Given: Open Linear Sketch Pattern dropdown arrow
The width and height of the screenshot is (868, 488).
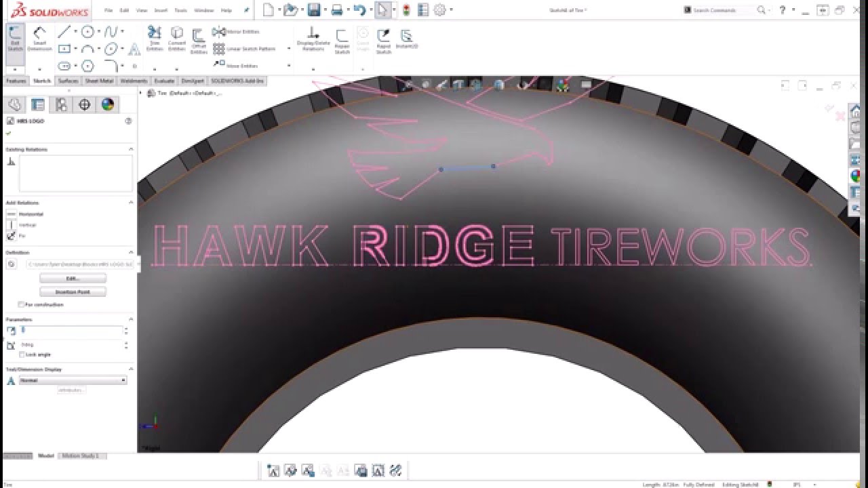Looking at the screenshot, I should point(289,49).
